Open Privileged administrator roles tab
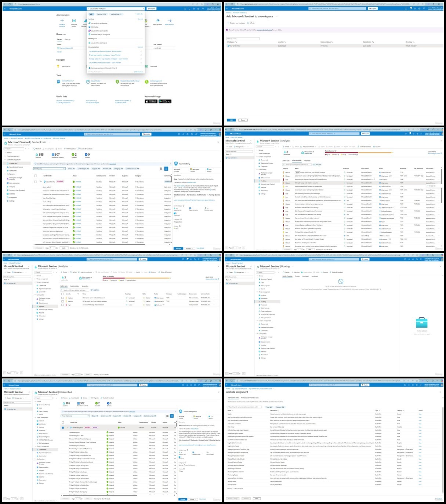Viewport: 446px width, 504px height. [x=250, y=398]
